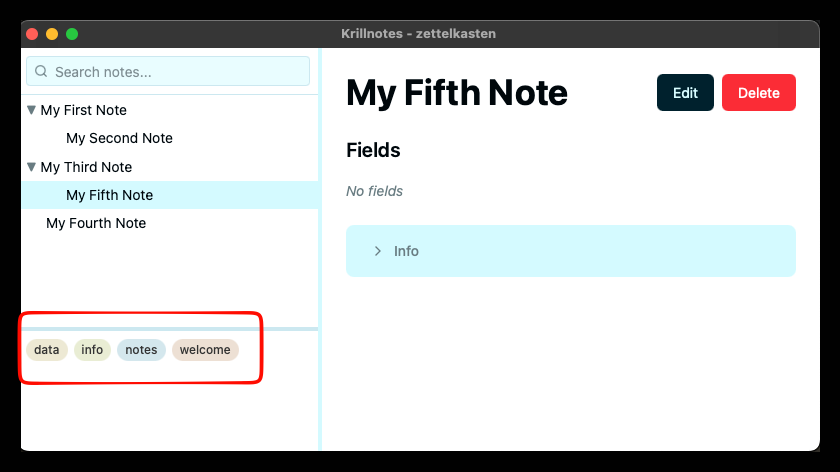The height and width of the screenshot is (472, 840).
Task: Open My First Note
Action: click(84, 110)
